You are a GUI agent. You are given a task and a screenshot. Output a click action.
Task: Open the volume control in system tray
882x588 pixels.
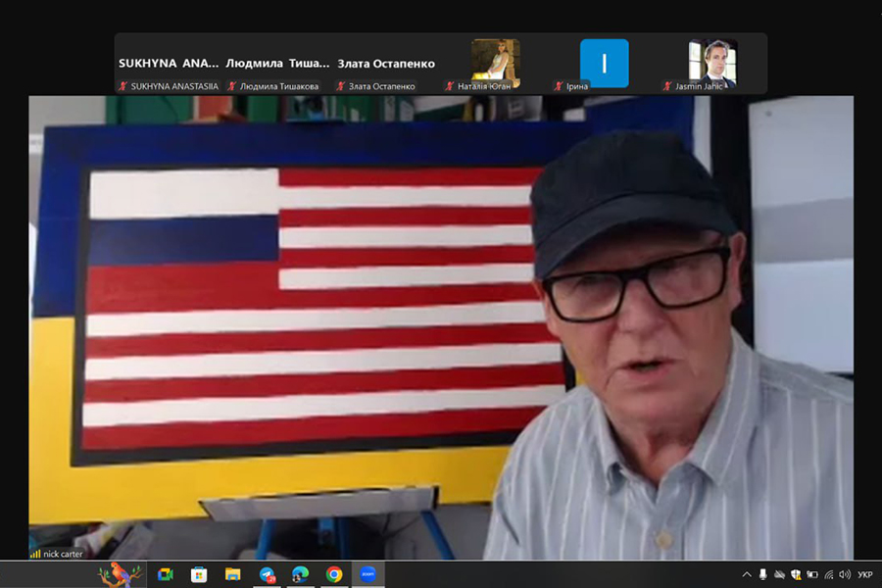845,574
